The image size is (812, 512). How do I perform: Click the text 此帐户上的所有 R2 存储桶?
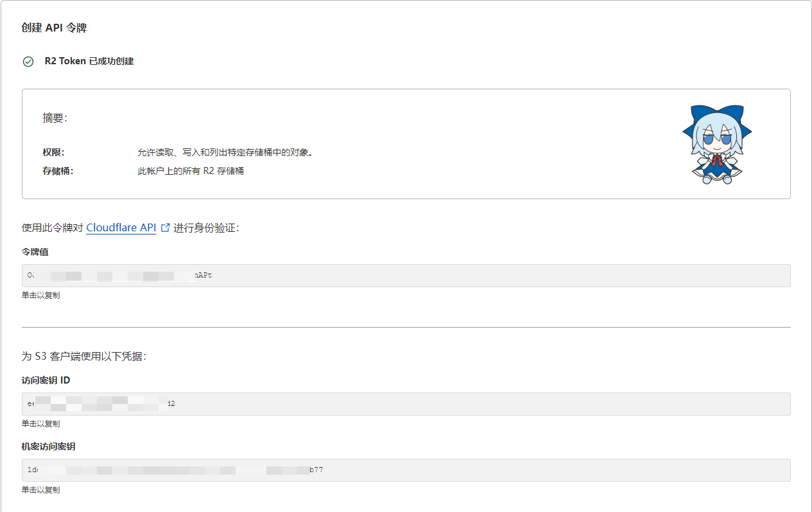point(191,172)
